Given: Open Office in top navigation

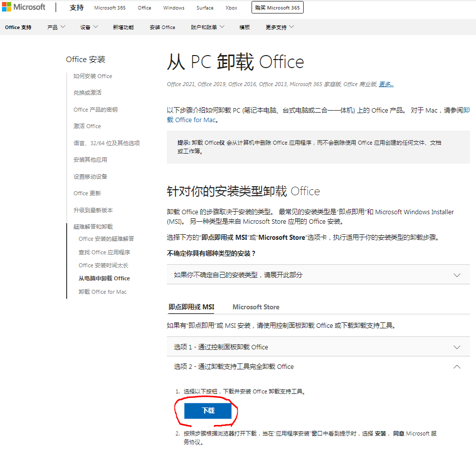Looking at the screenshot, I should click(x=144, y=8).
